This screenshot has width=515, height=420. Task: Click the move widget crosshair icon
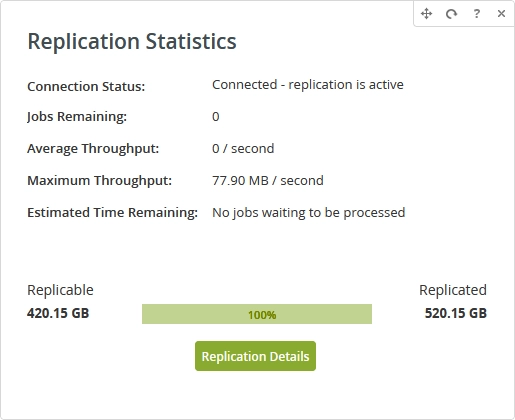point(426,14)
